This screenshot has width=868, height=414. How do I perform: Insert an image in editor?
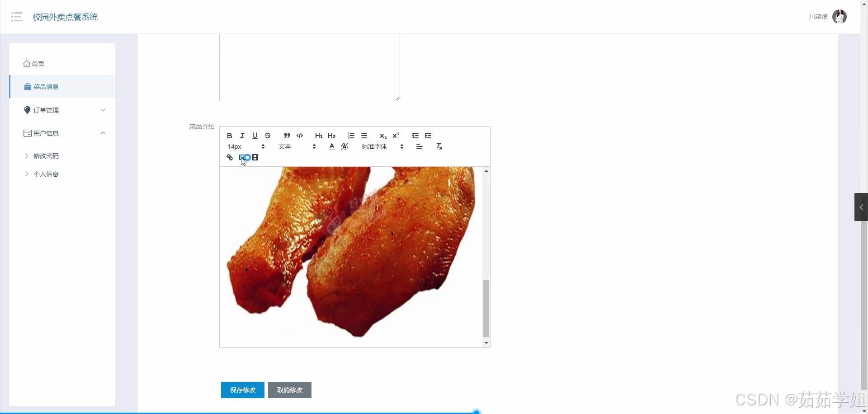pyautogui.click(x=242, y=157)
